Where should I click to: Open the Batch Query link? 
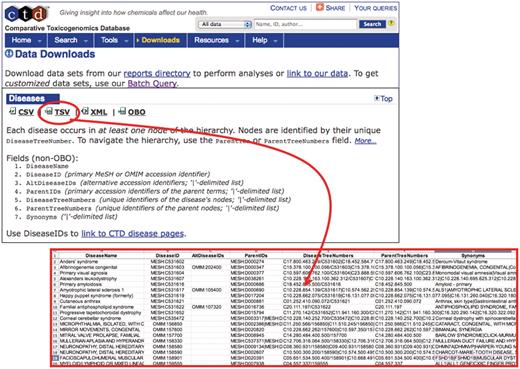152,83
